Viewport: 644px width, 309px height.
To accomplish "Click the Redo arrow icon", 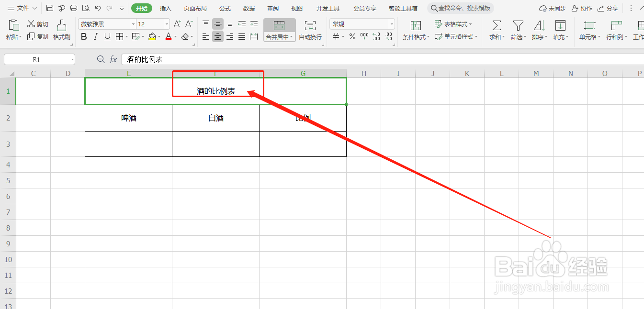I will coord(110,8).
